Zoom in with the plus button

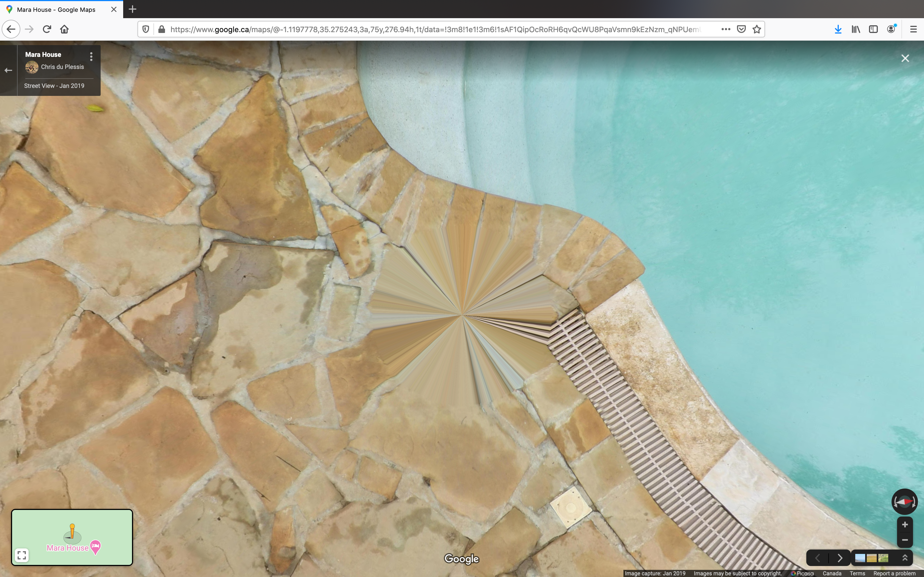pos(904,525)
